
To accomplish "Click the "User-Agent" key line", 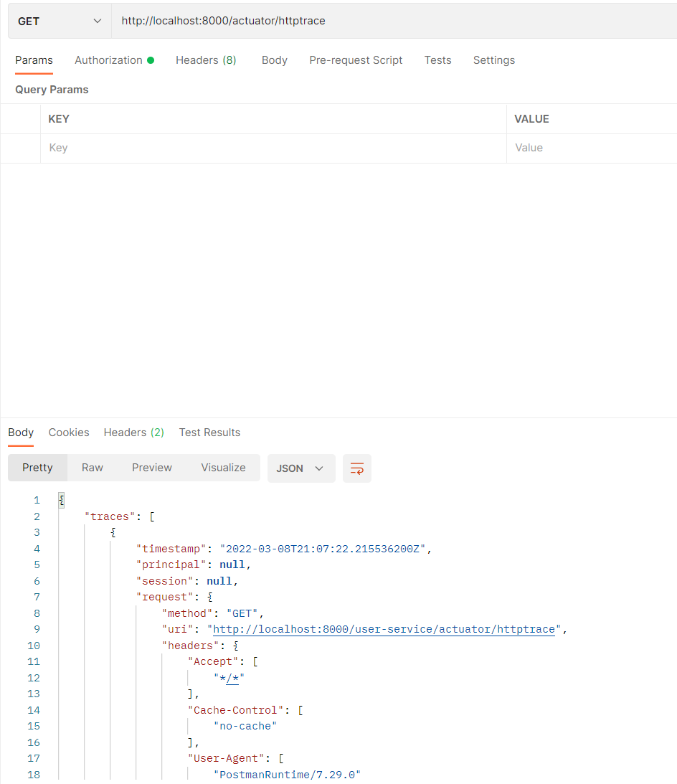I will 236,758.
